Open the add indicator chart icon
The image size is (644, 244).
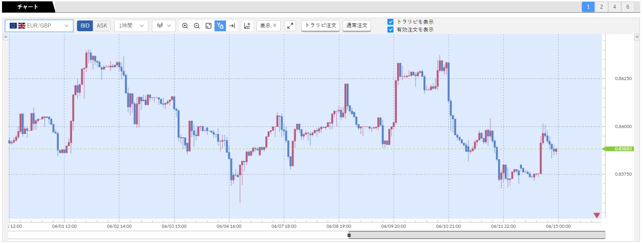pos(247,26)
